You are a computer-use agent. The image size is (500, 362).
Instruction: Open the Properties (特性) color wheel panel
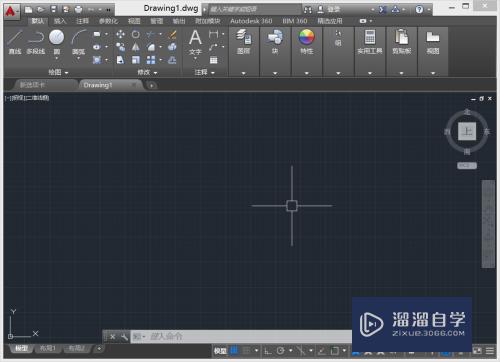(x=307, y=42)
